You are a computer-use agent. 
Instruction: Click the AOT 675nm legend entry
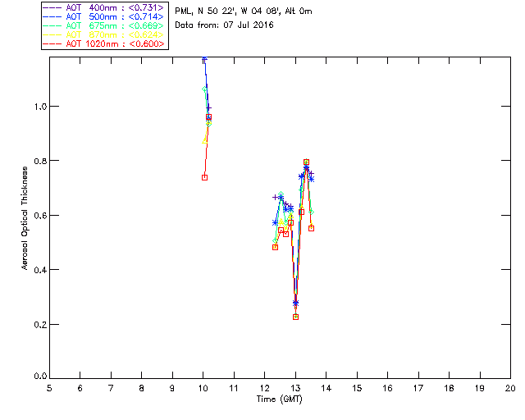point(104,25)
